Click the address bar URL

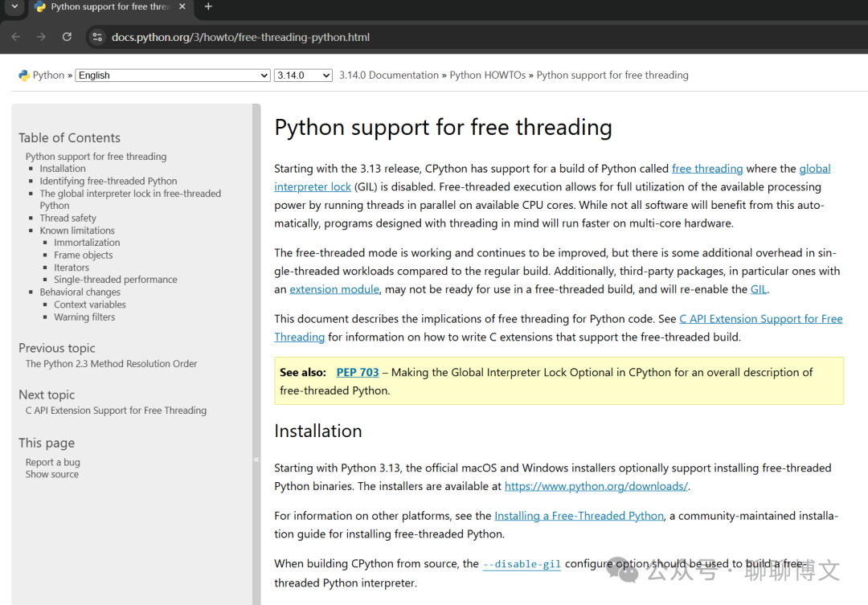[240, 37]
